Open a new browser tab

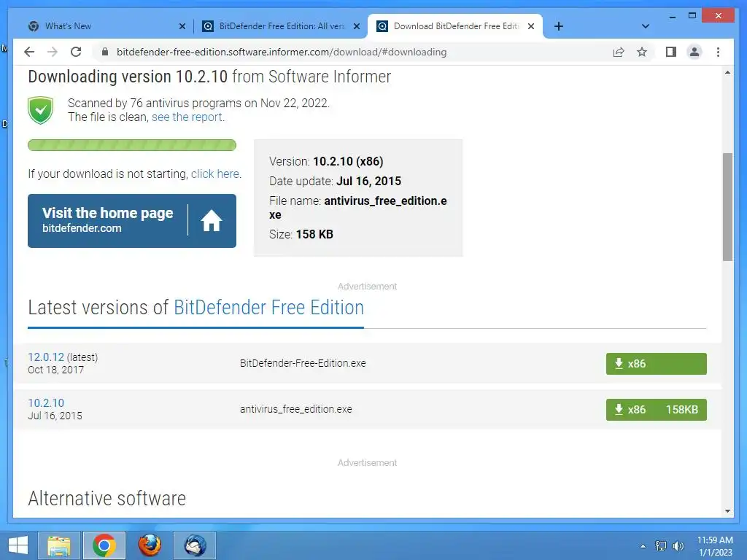[x=559, y=26]
